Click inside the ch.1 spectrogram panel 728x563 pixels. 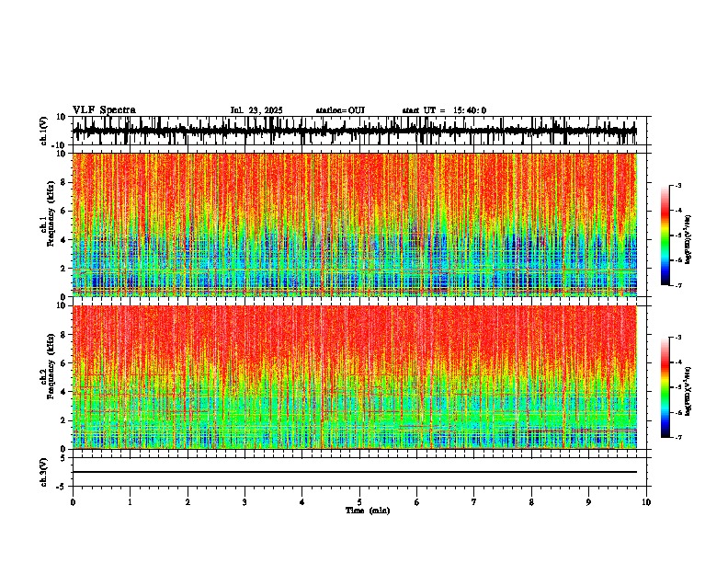(x=355, y=224)
